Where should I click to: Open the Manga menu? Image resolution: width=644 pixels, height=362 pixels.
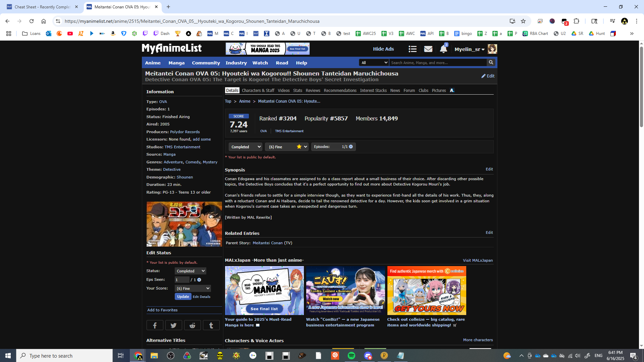pos(176,63)
